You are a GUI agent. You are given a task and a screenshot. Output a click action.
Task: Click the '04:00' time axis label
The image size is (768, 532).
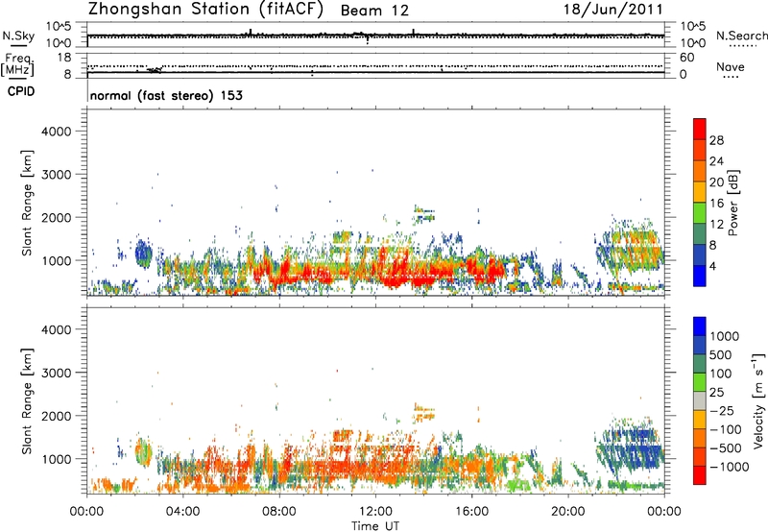[x=183, y=512]
